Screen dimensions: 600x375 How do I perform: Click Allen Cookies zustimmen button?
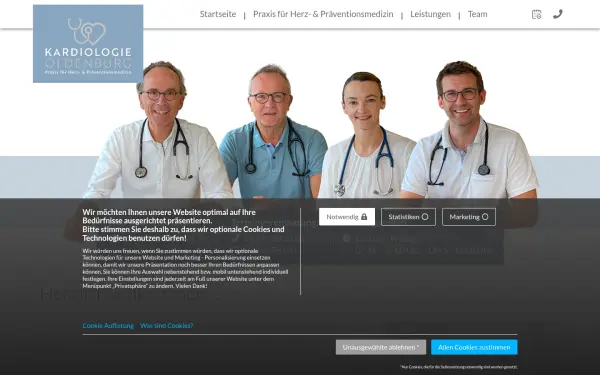coord(474,347)
